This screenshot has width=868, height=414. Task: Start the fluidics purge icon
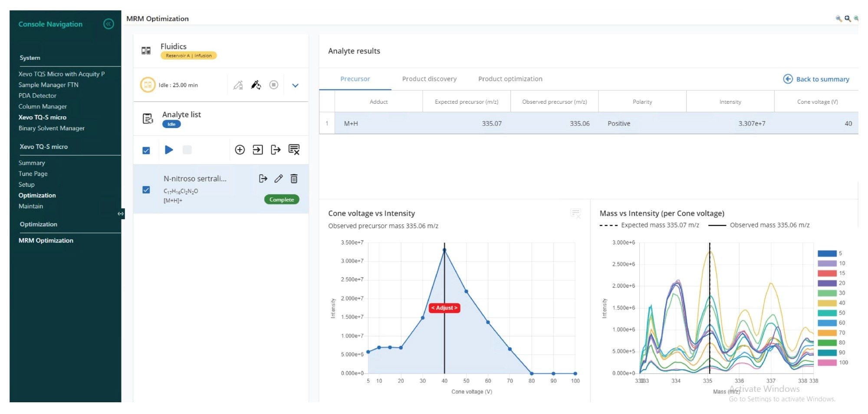pos(256,85)
